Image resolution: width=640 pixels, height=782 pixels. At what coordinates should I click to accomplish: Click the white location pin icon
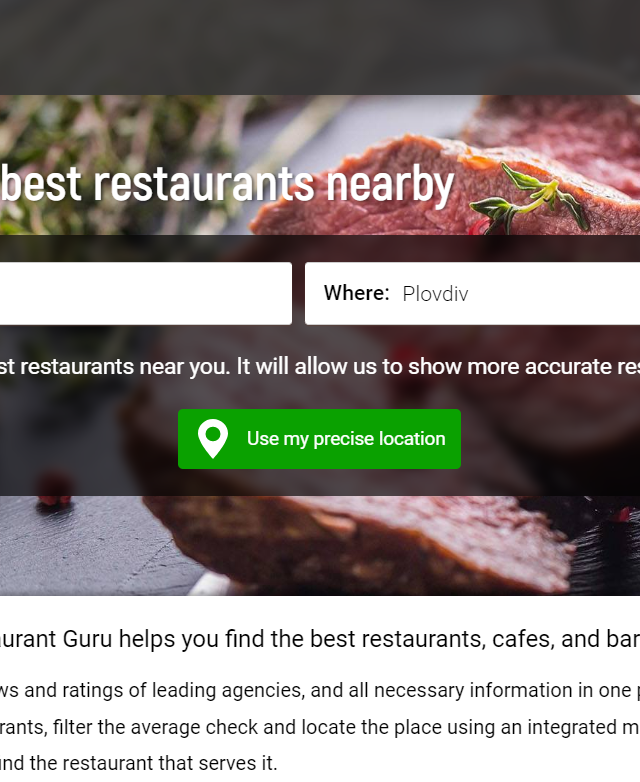(x=213, y=438)
